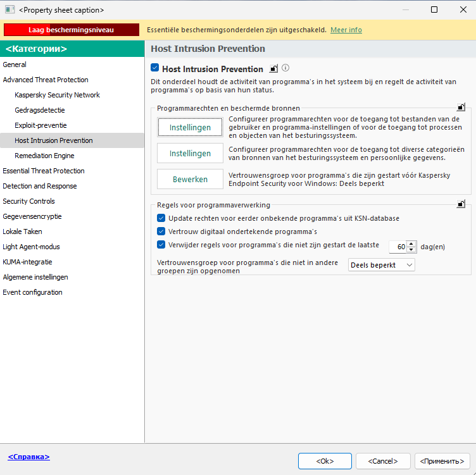Toggle lock icon for Programmarechten en beschermde bronnen
This screenshot has width=476, height=475.
click(461, 108)
